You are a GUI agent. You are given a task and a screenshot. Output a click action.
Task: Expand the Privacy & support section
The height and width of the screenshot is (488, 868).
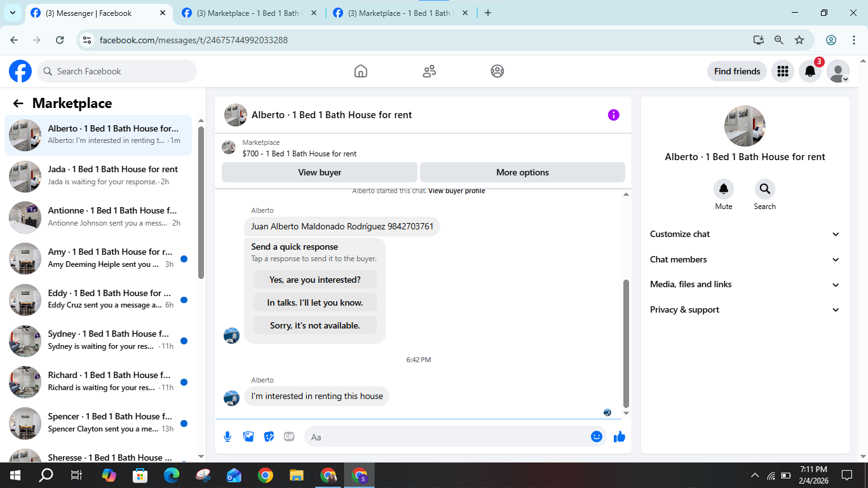tap(745, 309)
